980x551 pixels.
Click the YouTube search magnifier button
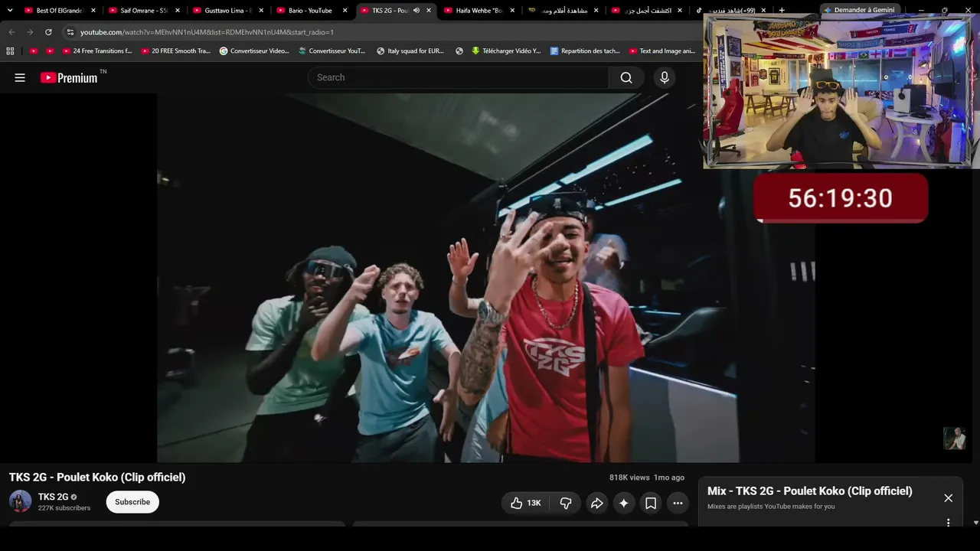coord(626,77)
